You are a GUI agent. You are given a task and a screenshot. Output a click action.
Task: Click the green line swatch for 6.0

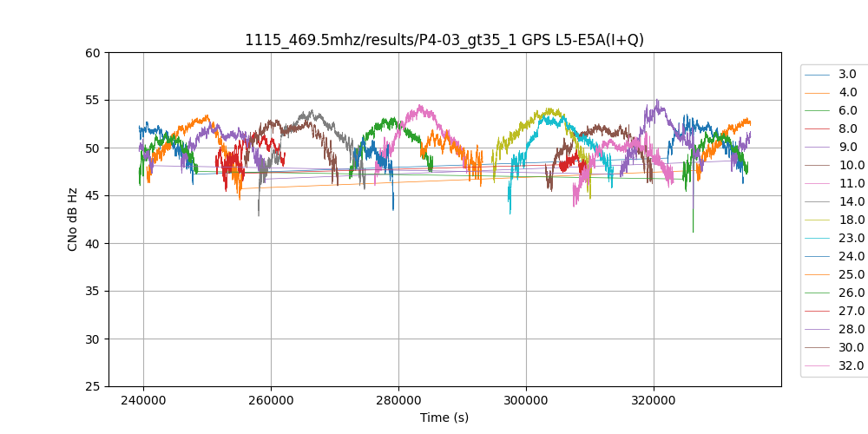click(819, 111)
